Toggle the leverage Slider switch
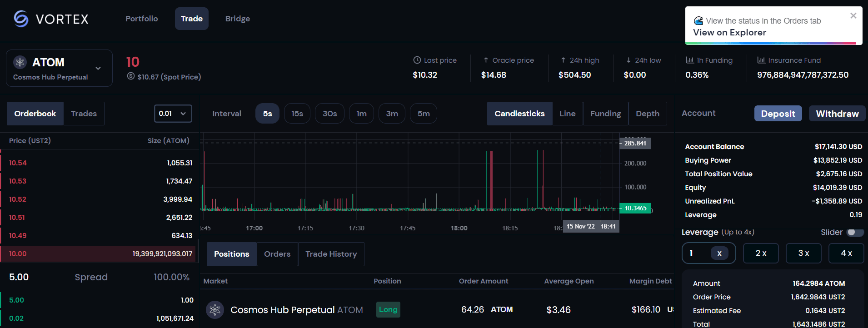The image size is (868, 328). 855,233
